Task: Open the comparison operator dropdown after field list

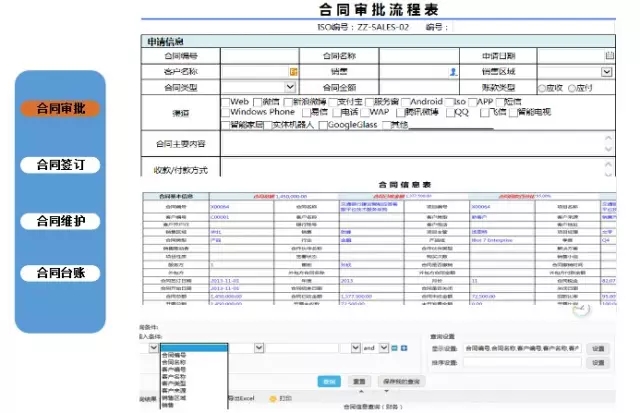Action: (259, 348)
